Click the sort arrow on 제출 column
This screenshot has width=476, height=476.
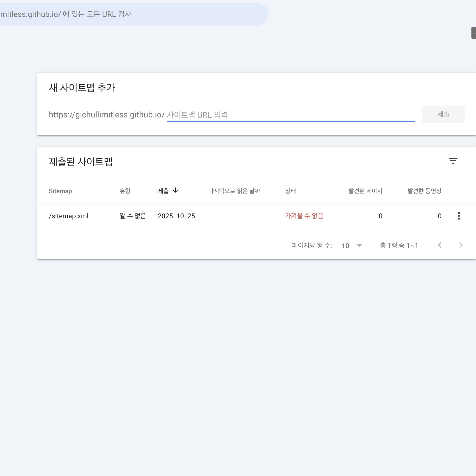tap(175, 190)
